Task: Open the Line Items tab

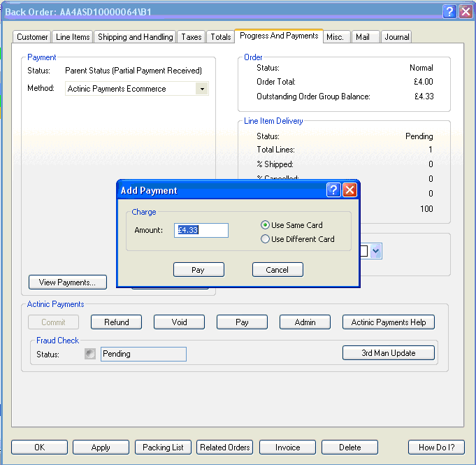Action: (x=73, y=37)
